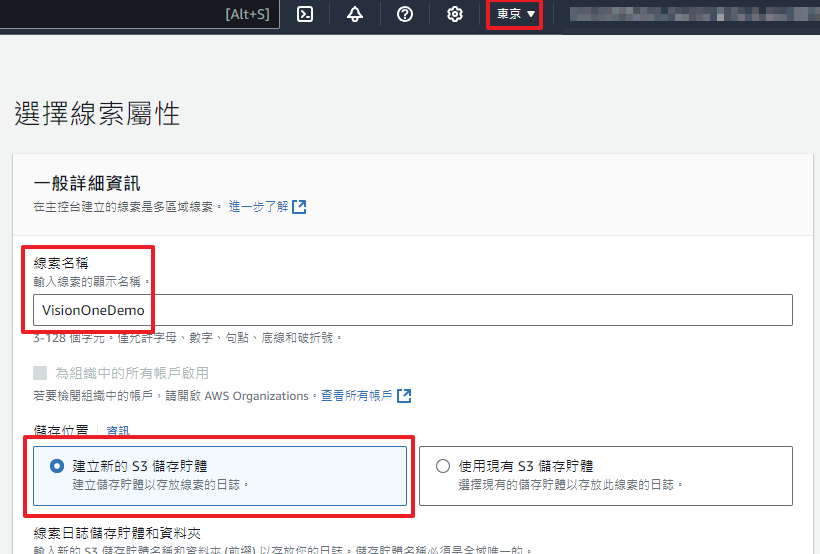Screen dimensions: 820x554
Task: Click the 進一步了解 link
Action: click(x=258, y=207)
